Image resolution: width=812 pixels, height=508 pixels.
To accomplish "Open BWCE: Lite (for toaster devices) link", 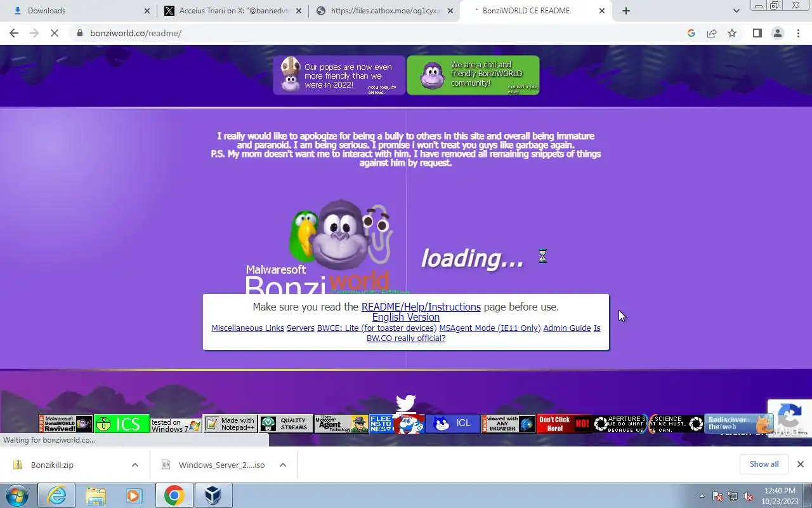I will (x=377, y=328).
